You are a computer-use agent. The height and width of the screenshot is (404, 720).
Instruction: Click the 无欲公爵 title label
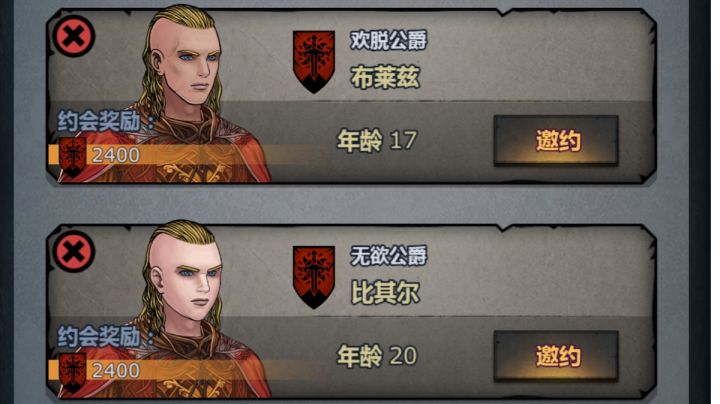pyautogui.click(x=388, y=256)
